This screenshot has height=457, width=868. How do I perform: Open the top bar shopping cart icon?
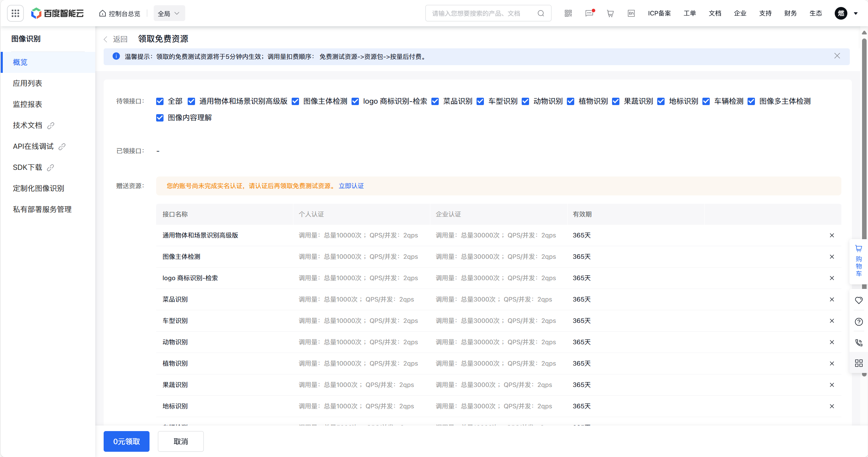[x=610, y=13]
